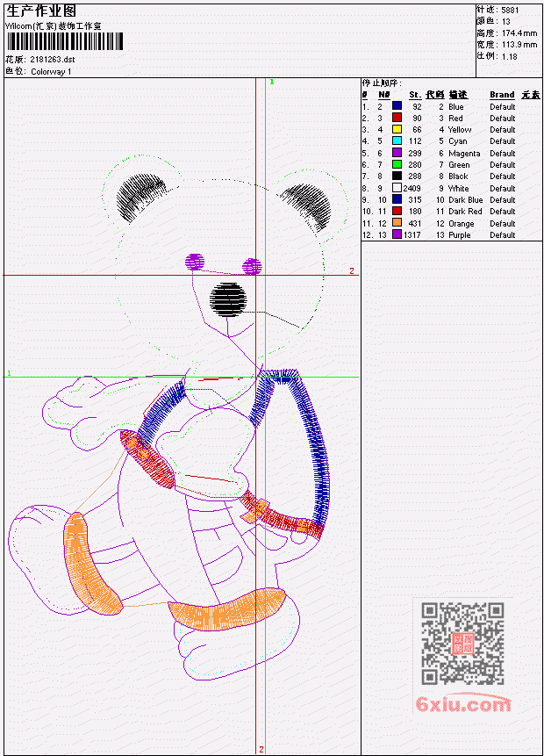Click the 431 stitch count in Orange row
Viewport: 544px width, 756px height.
[415, 224]
